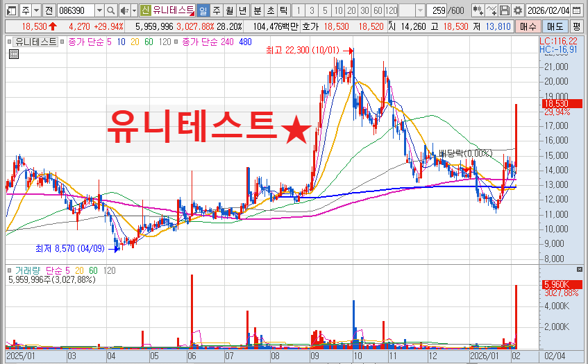Open stock search with the magnifier icon

click(x=110, y=10)
